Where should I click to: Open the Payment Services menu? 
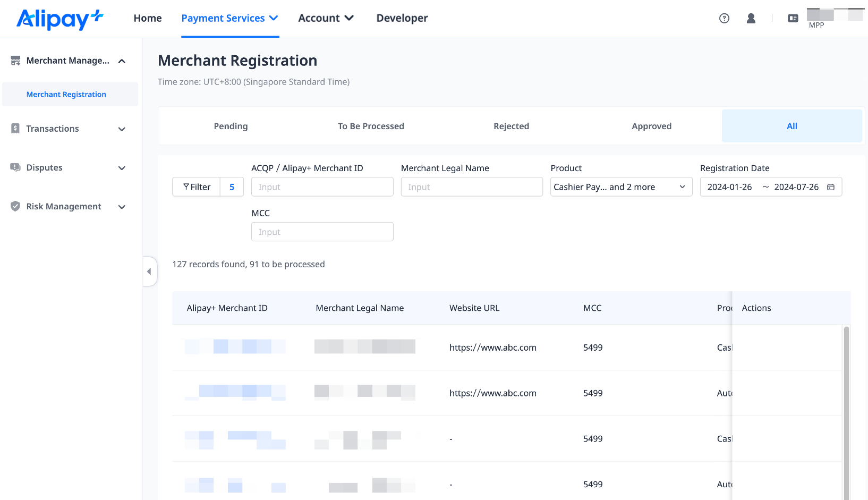tap(229, 18)
